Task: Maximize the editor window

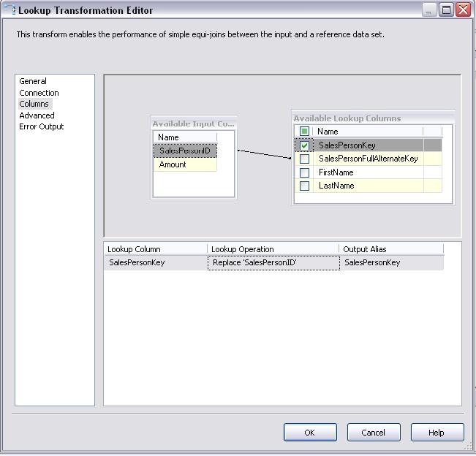Action: pyautogui.click(x=446, y=10)
